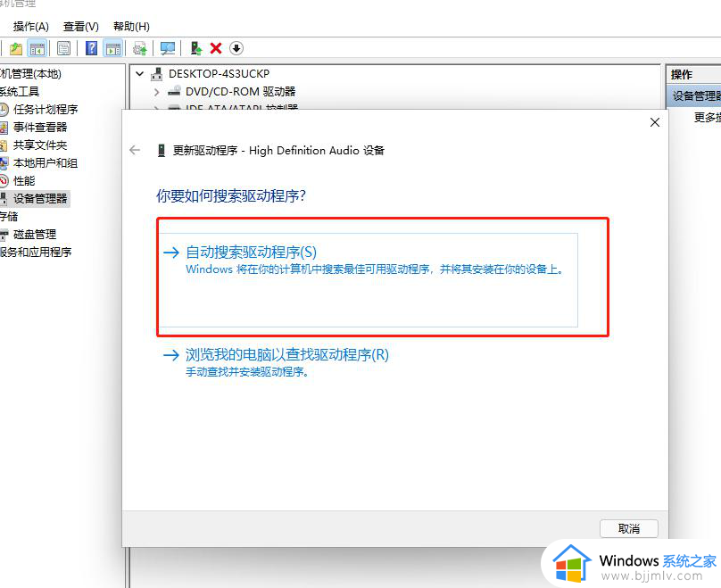Toggle the Show/Hide Console Tree toolbar button

coord(37,48)
